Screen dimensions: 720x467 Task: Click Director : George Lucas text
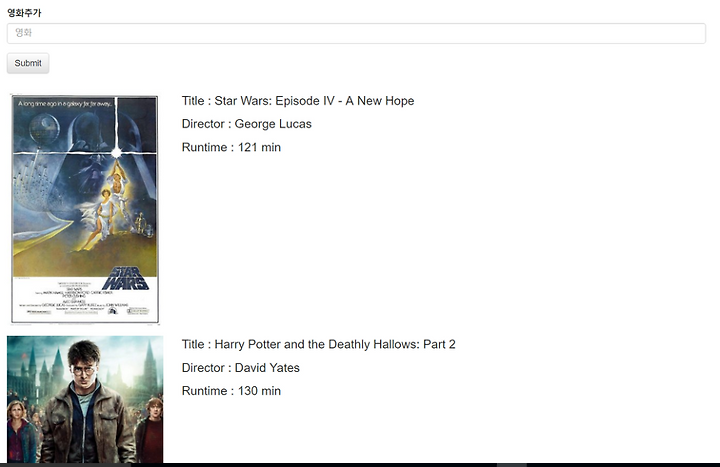[x=247, y=124]
